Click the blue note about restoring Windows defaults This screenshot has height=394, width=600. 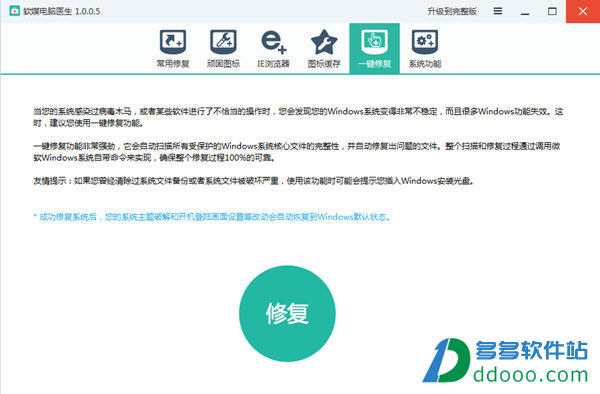[212, 217]
